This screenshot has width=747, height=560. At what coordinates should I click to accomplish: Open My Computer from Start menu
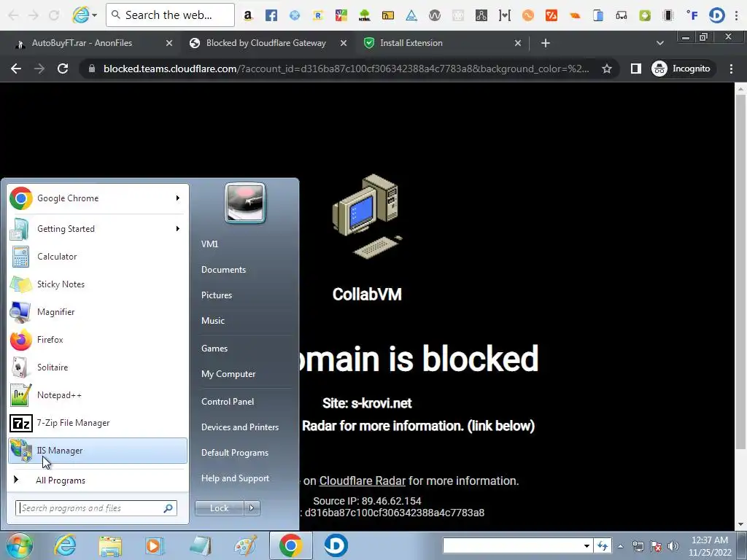coord(228,374)
